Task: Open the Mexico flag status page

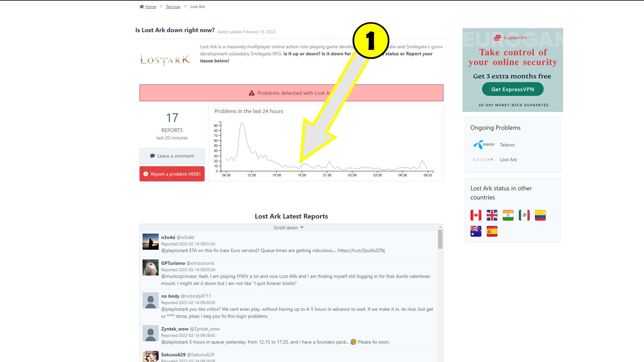Action: click(524, 215)
